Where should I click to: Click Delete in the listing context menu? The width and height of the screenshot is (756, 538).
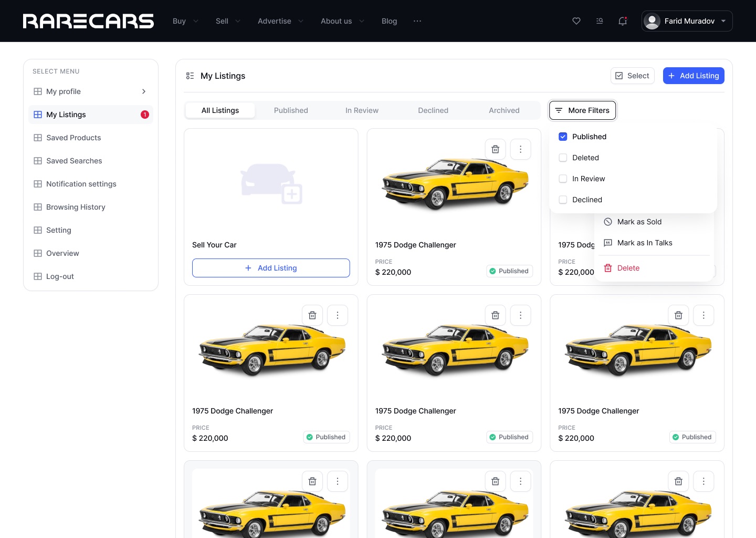click(654, 268)
